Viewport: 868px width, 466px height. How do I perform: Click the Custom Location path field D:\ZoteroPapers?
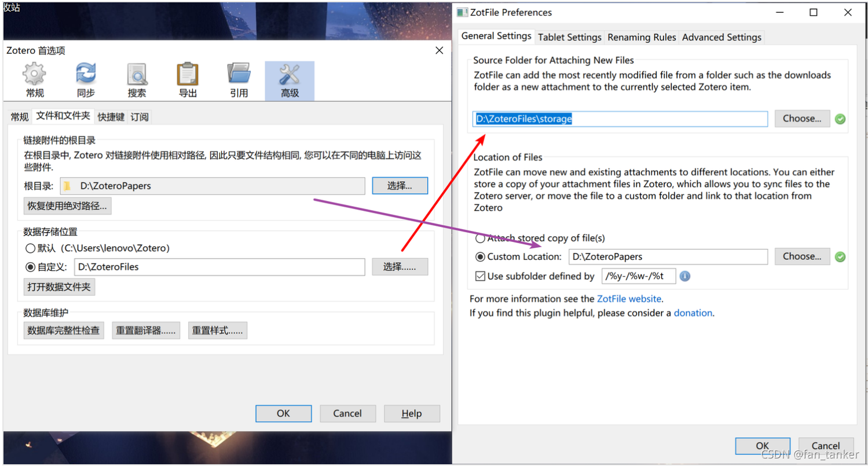click(668, 256)
